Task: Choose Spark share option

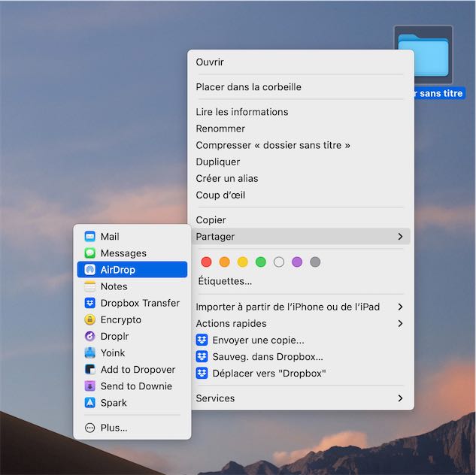Action: 132,403
